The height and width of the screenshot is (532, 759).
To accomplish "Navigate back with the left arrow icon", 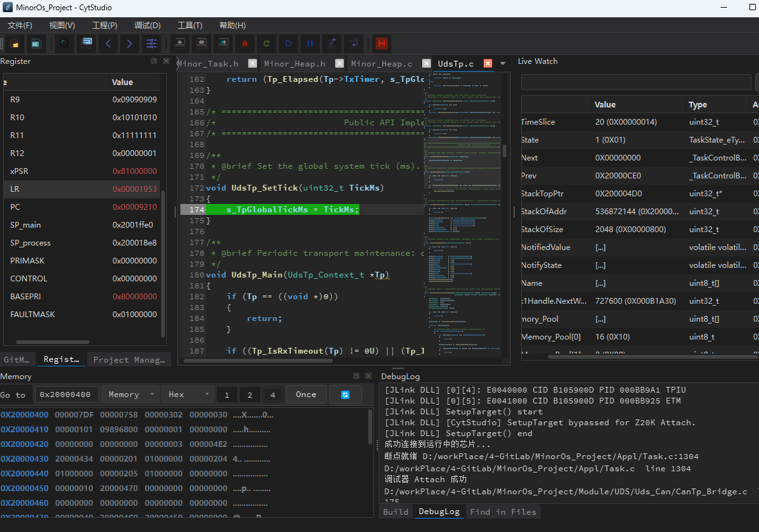I will click(x=109, y=43).
